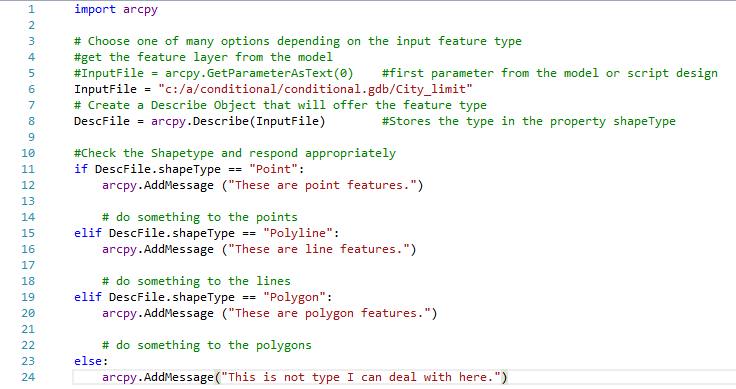Click string "These are point features."
This screenshot has height=389, width=736.
(x=322, y=185)
